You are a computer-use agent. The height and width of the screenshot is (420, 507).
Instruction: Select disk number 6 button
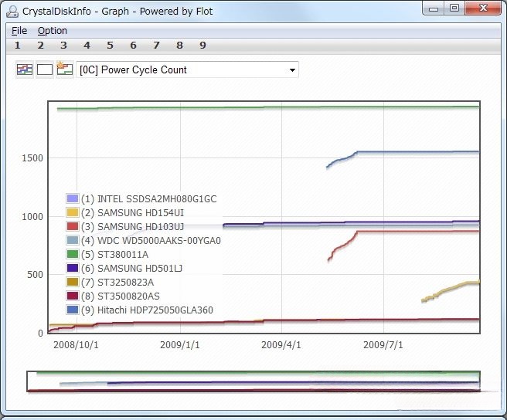click(133, 46)
